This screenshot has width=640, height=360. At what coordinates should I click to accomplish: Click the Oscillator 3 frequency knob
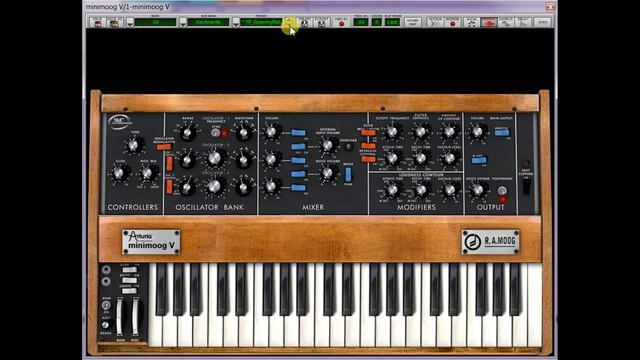click(x=215, y=187)
